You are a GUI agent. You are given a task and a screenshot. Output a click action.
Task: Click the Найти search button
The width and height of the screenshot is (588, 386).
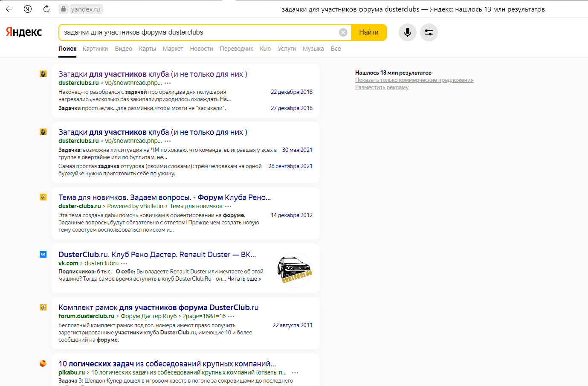(x=369, y=32)
